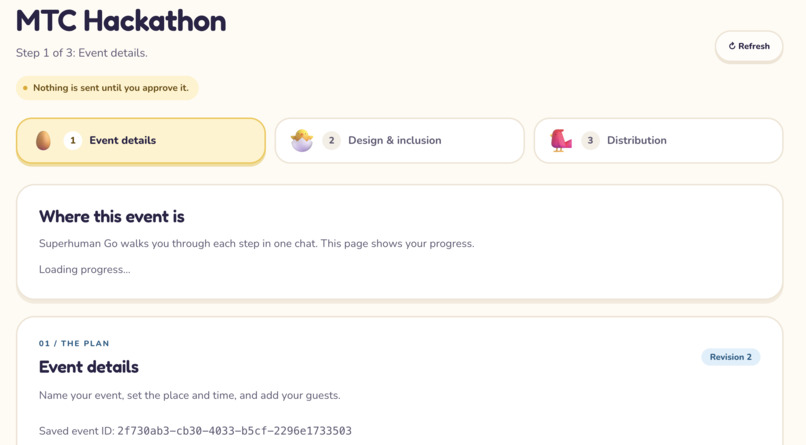Click step number 2 circle badge
Screen dimensions: 806x445
point(332,140)
